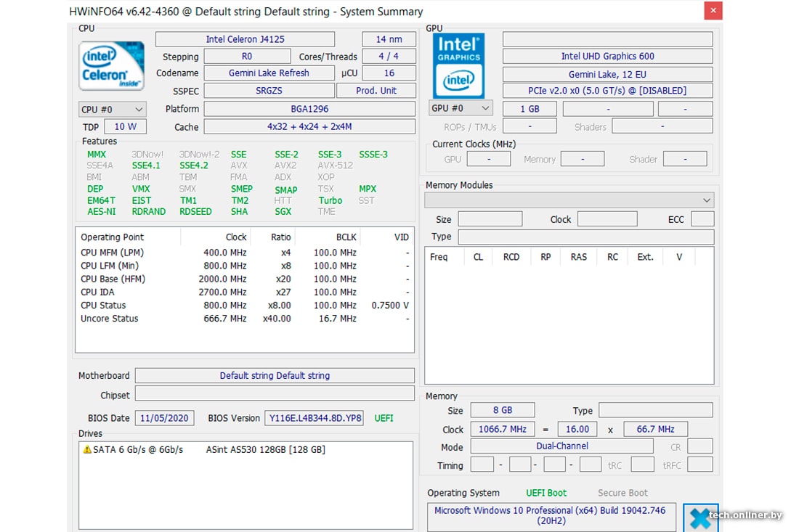Viewport: 799px width, 532px height.
Task: Select the ASint AS530 128GB drive entry
Action: (x=265, y=450)
